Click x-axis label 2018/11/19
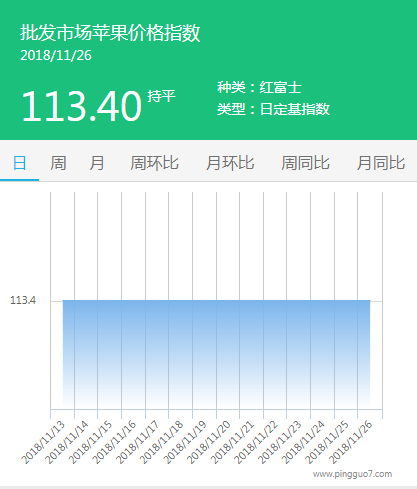 tap(185, 442)
